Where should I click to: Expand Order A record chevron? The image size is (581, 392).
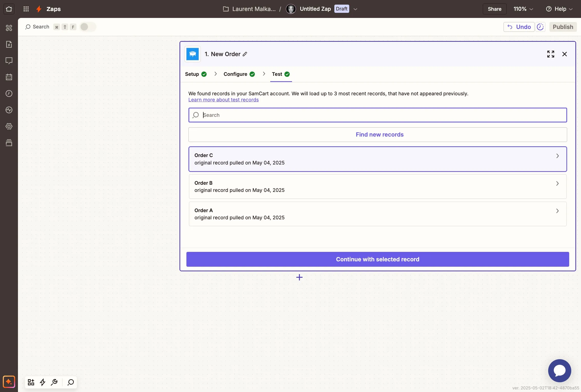tap(557, 211)
